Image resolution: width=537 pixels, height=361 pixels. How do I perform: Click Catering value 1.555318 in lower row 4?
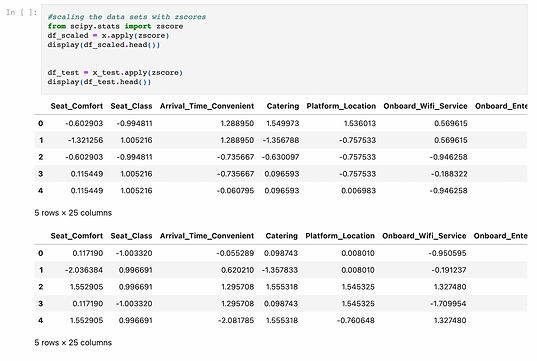282,320
